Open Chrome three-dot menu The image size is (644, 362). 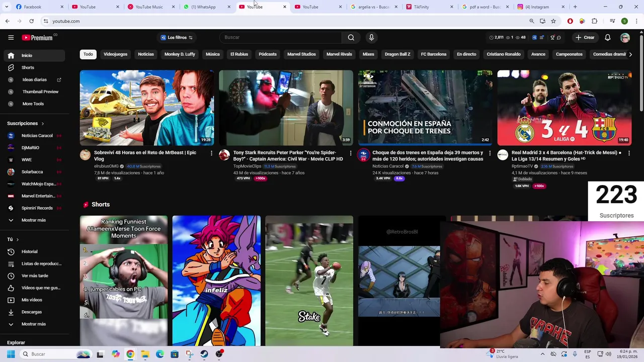636,21
